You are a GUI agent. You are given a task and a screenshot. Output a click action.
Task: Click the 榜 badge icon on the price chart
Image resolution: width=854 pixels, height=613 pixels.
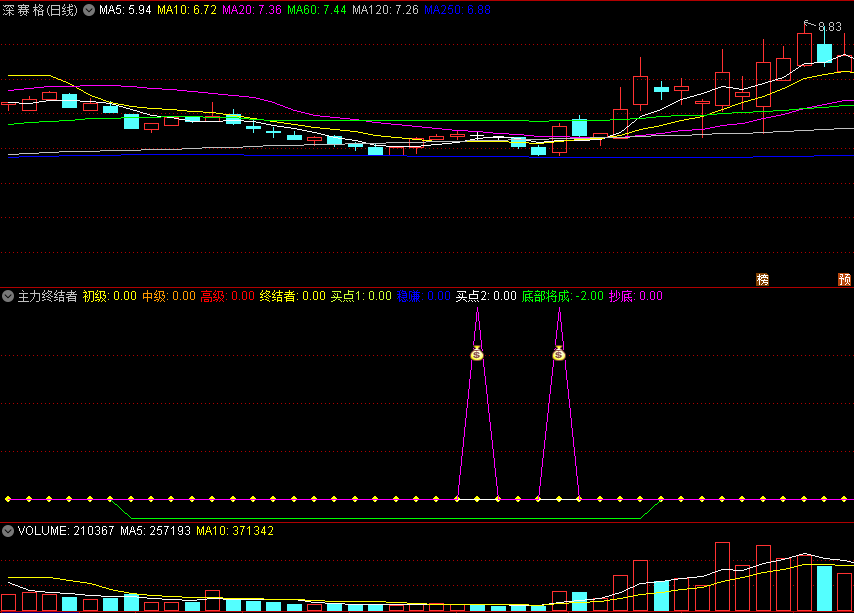tap(763, 279)
